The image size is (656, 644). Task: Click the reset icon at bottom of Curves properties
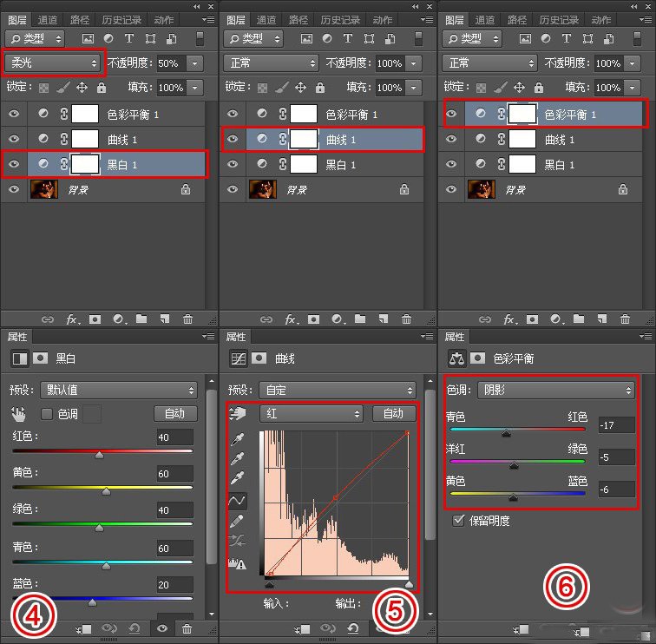coord(353,628)
